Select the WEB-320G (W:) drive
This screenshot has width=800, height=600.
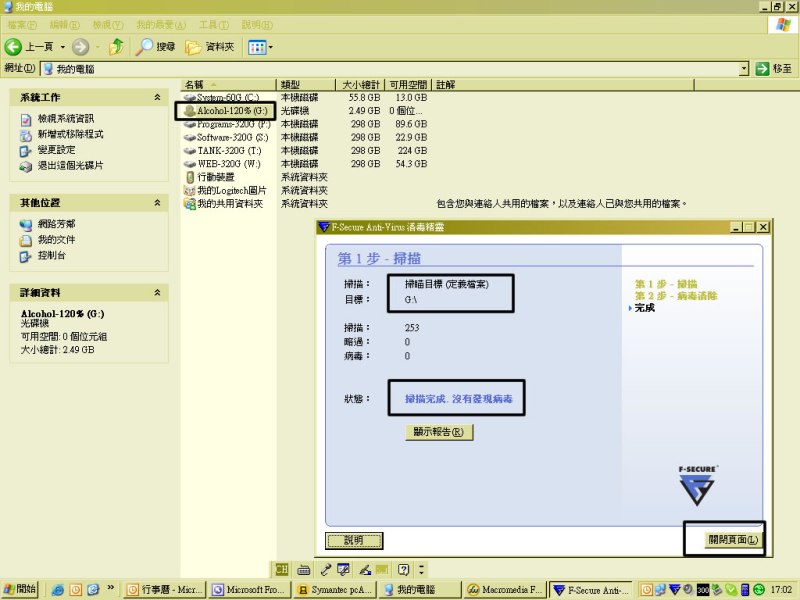pos(222,164)
